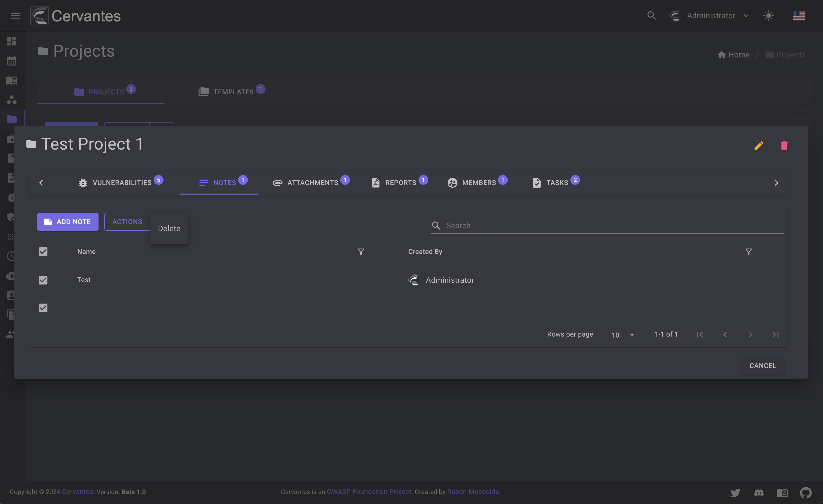Filter the Name column

361,252
